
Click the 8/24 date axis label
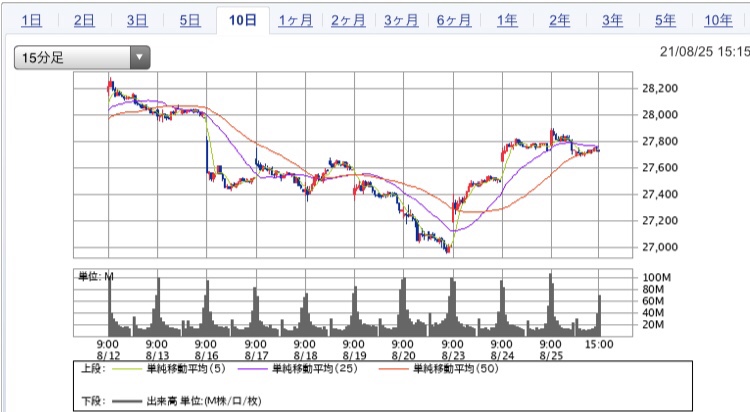502,356
